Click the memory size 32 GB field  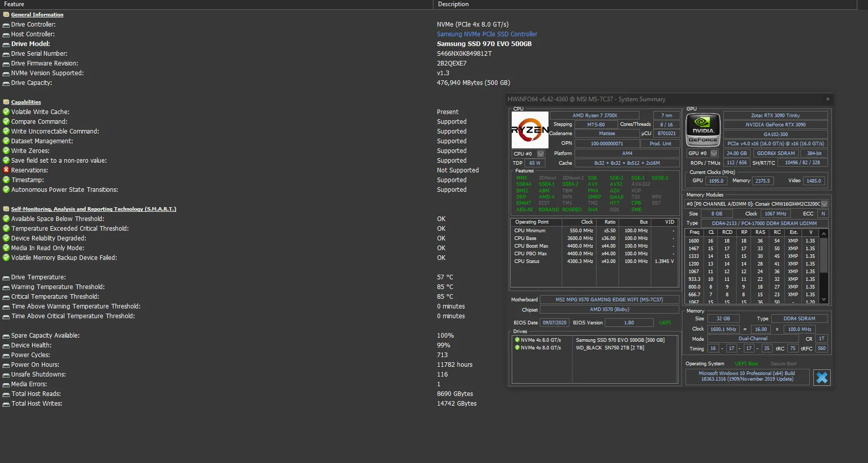coord(723,319)
